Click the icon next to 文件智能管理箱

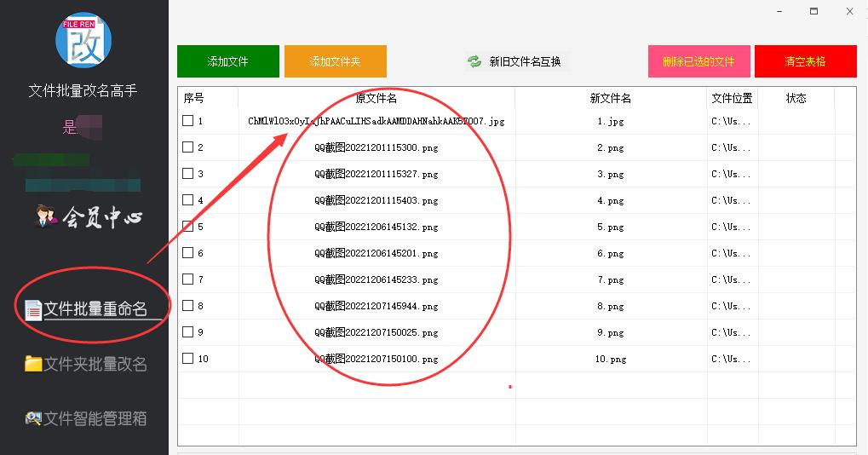(x=33, y=418)
